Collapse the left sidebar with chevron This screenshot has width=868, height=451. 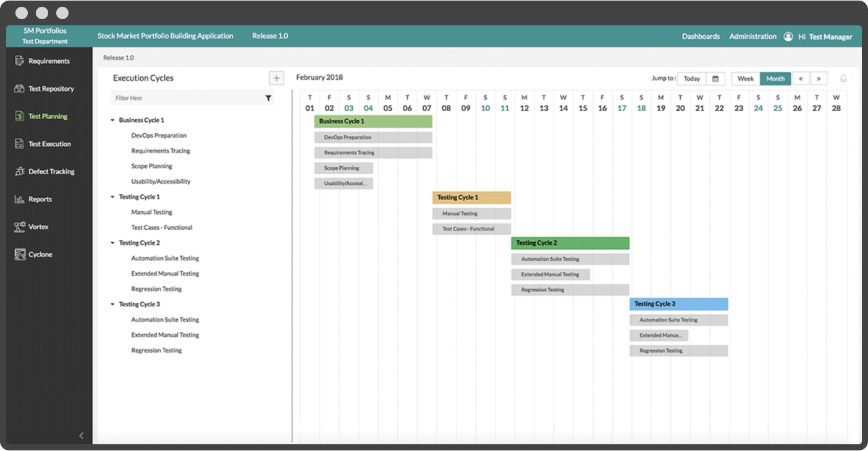[81, 436]
